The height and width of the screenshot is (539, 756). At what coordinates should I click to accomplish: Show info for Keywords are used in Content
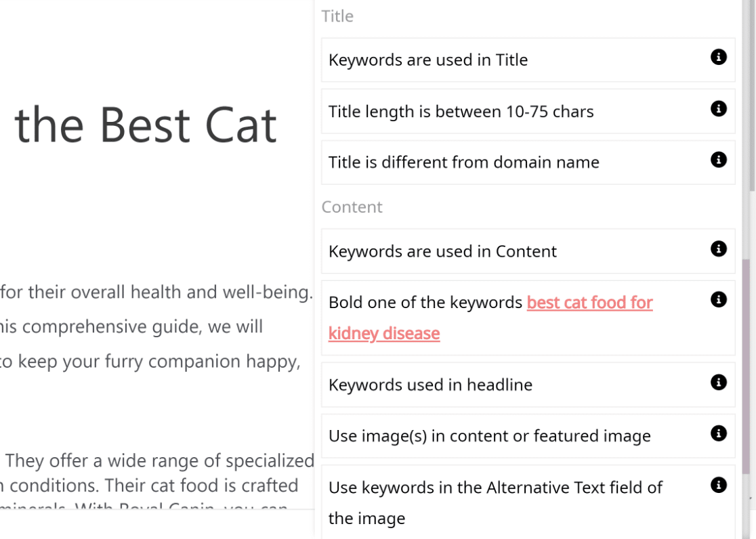point(718,249)
